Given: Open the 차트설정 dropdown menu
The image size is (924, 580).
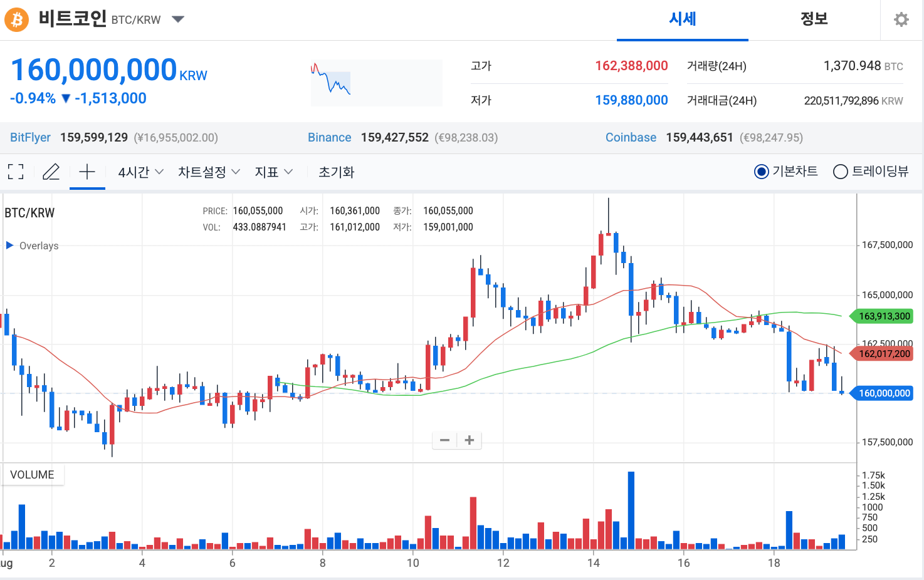Looking at the screenshot, I should [209, 172].
